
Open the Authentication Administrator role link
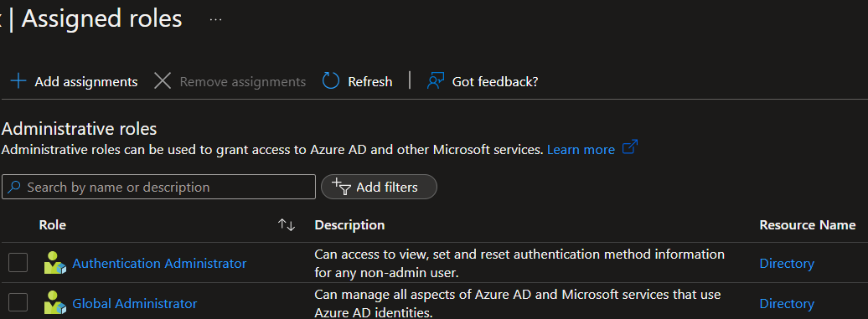(159, 263)
